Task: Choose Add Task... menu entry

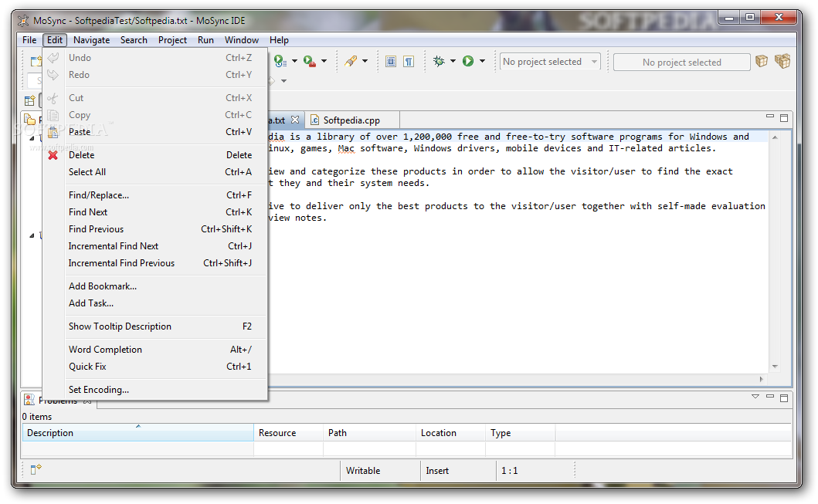Action: point(155,303)
